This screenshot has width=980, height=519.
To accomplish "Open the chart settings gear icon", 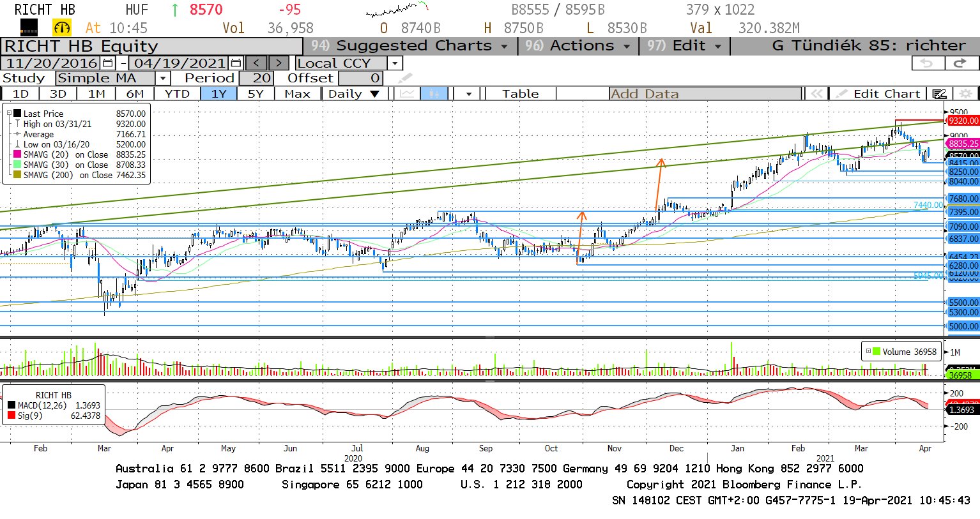I will [x=965, y=94].
